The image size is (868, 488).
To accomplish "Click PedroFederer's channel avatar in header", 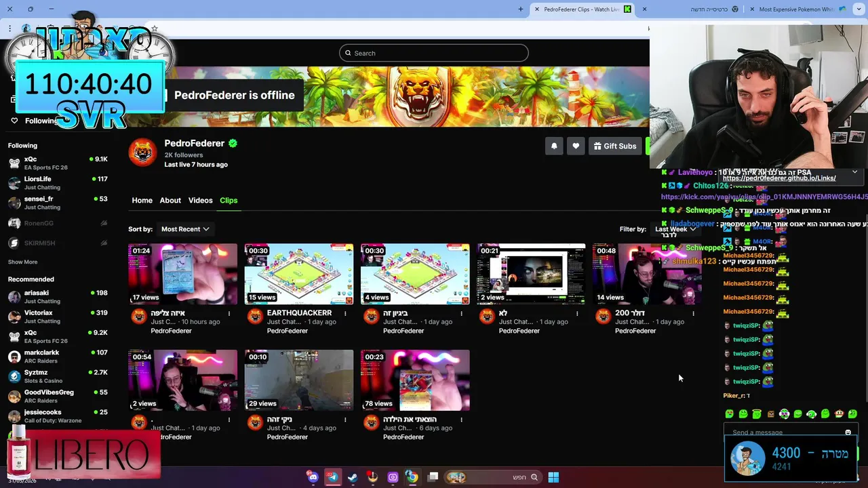I will click(142, 152).
